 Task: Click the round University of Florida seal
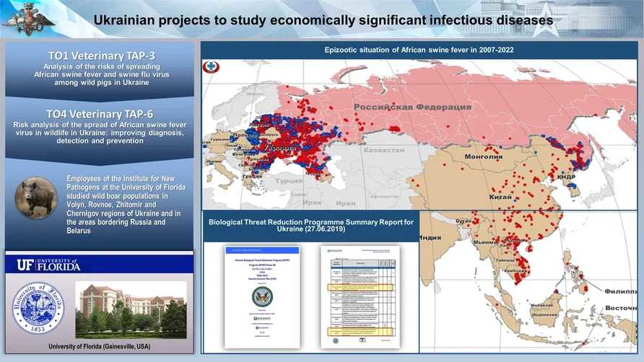39,308
